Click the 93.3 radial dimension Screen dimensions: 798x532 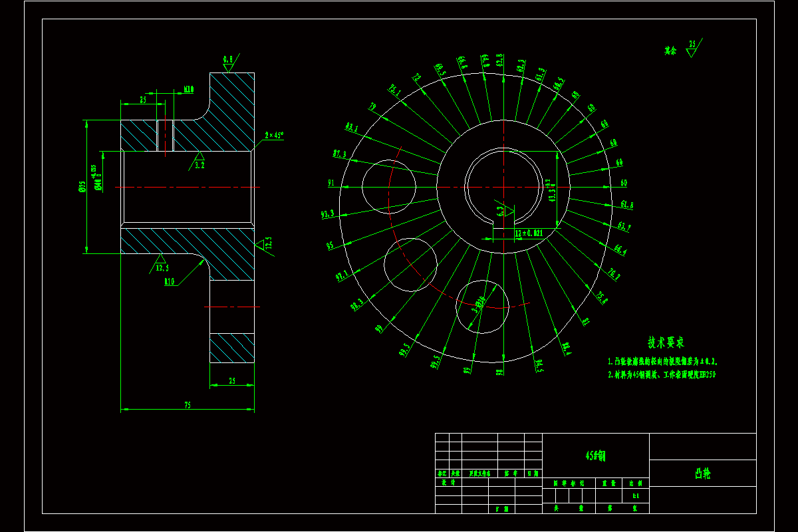point(327,215)
